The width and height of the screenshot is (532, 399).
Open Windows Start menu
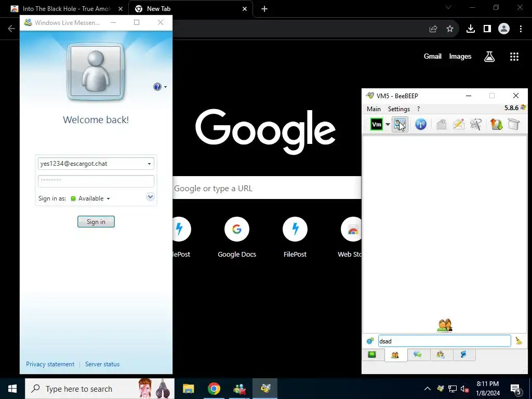tap(12, 389)
